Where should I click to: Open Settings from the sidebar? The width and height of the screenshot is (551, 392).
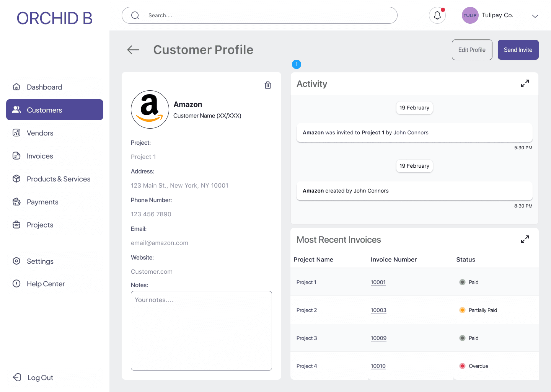[x=55, y=261]
